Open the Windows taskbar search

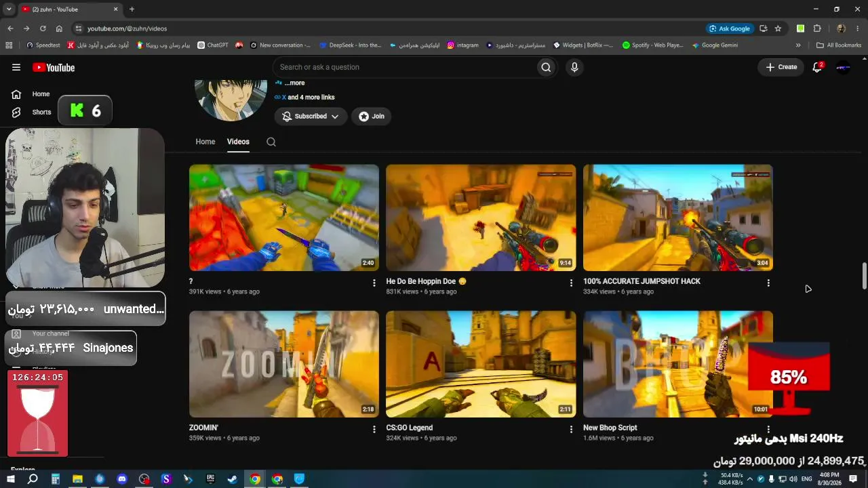coord(33,479)
